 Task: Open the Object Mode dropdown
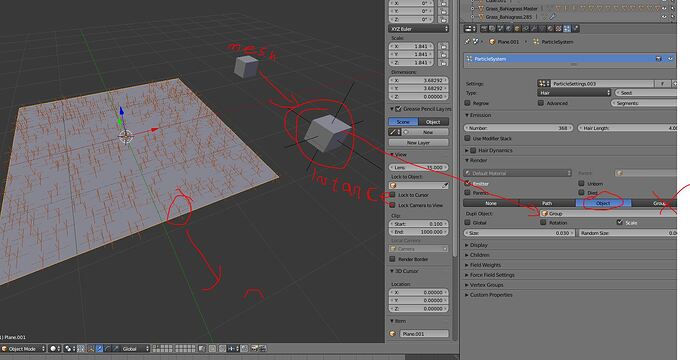[x=23, y=349]
